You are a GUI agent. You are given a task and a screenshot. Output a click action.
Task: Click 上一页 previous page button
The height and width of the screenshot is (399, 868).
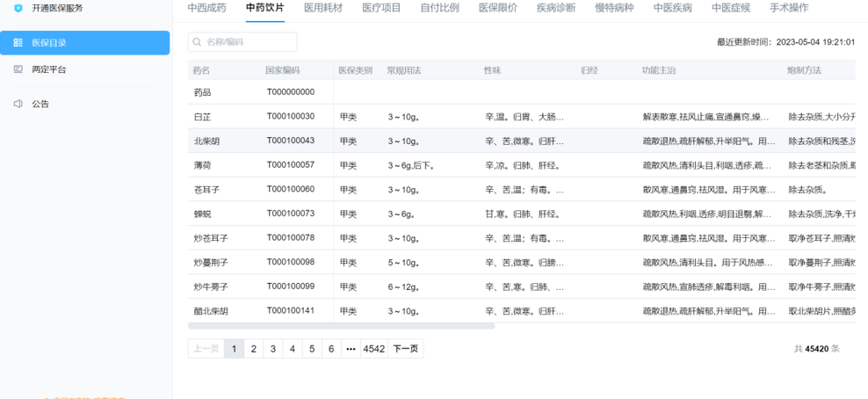tap(206, 349)
